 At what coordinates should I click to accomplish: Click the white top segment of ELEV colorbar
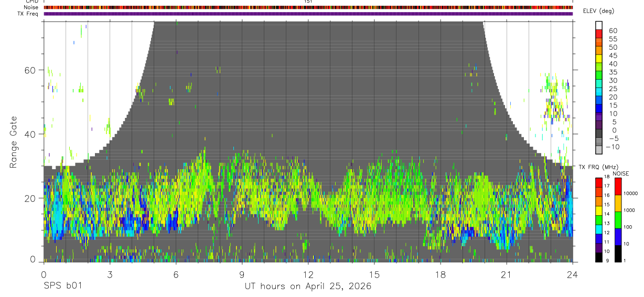pyautogui.click(x=599, y=25)
